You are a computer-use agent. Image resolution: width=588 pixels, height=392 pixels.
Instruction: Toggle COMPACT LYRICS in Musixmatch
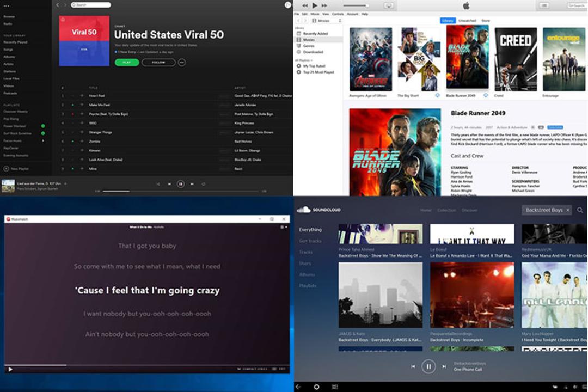click(253, 369)
